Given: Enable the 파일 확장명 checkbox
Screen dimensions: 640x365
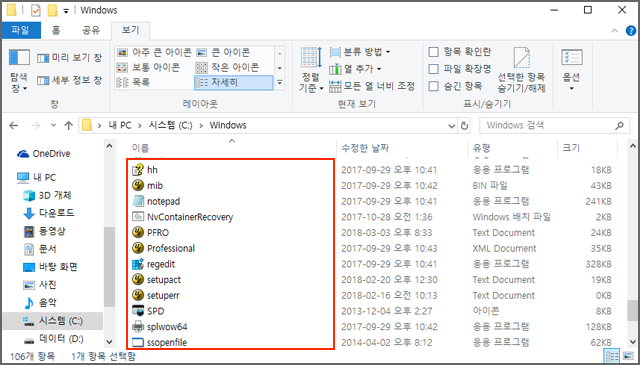Looking at the screenshot, I should pyautogui.click(x=433, y=69).
